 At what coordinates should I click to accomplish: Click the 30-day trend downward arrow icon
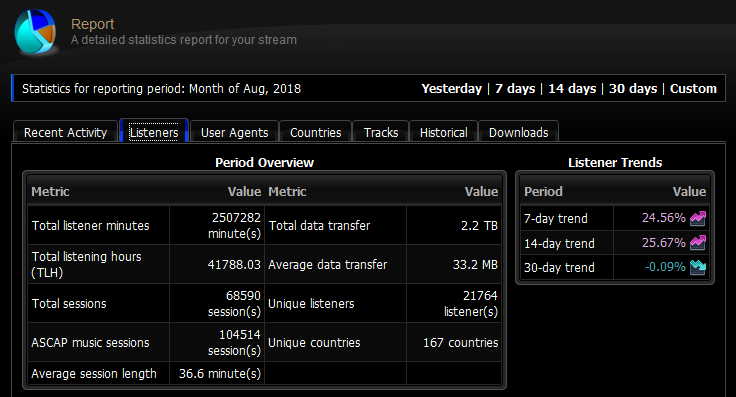[698, 267]
